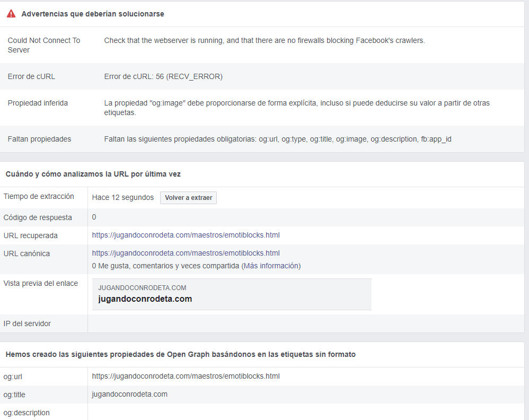
Task: Click the 'Volver a extraer' button
Action: (188, 198)
